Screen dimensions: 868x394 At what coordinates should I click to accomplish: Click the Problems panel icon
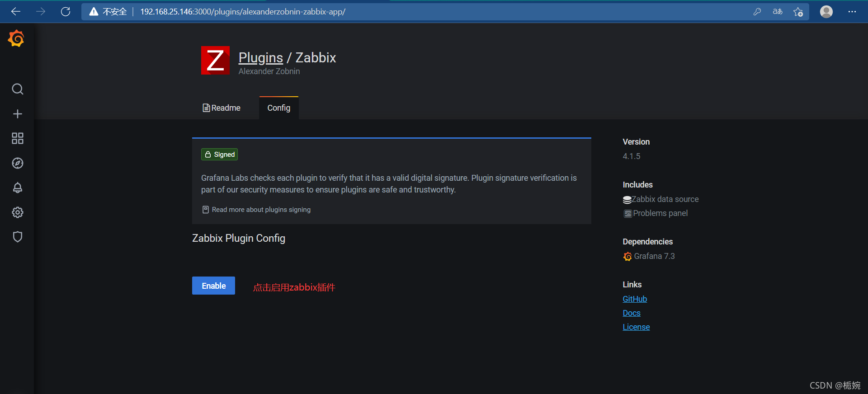tap(627, 214)
